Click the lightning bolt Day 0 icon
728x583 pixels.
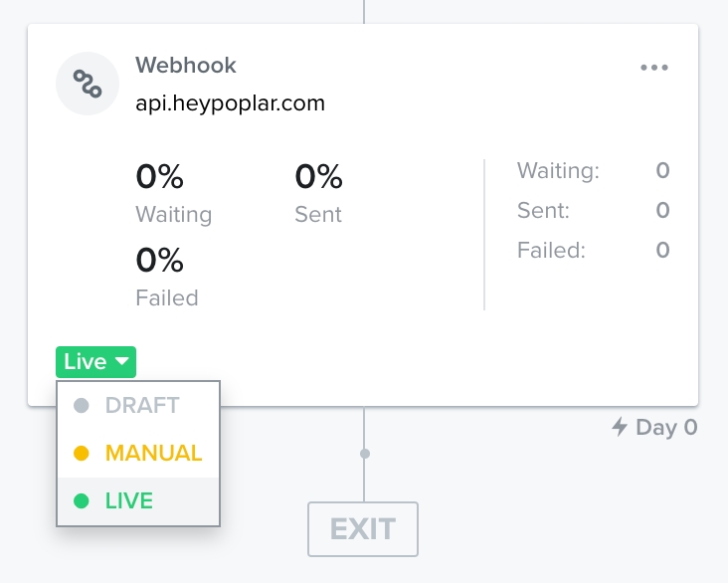tap(620, 428)
